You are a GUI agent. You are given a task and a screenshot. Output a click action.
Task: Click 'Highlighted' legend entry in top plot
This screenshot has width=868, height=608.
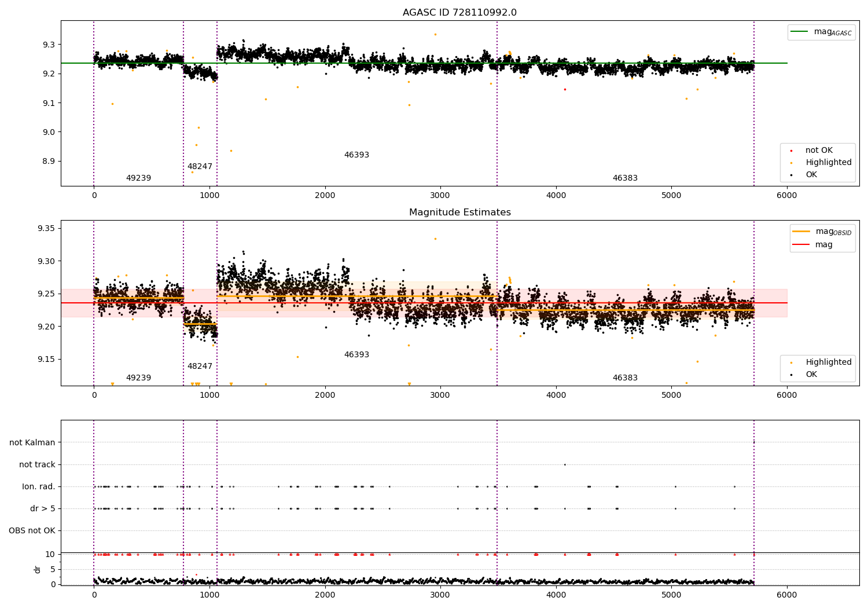pyautogui.click(x=821, y=163)
